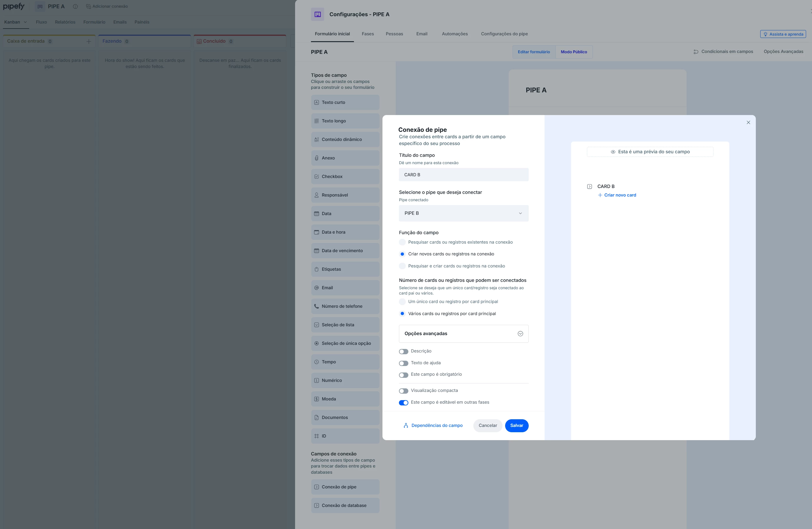The width and height of the screenshot is (812, 529).
Task: Open Dependências do campo link
Action: [433, 426]
